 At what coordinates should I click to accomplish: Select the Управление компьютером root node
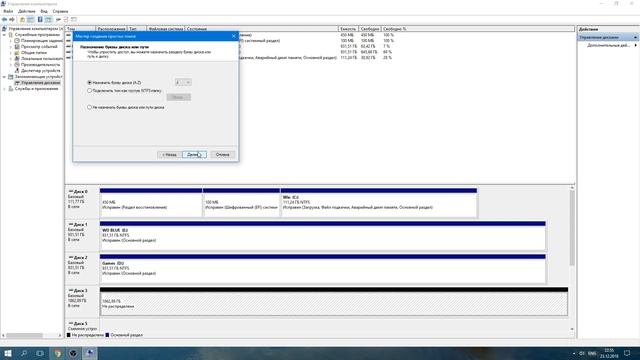pos(36,29)
